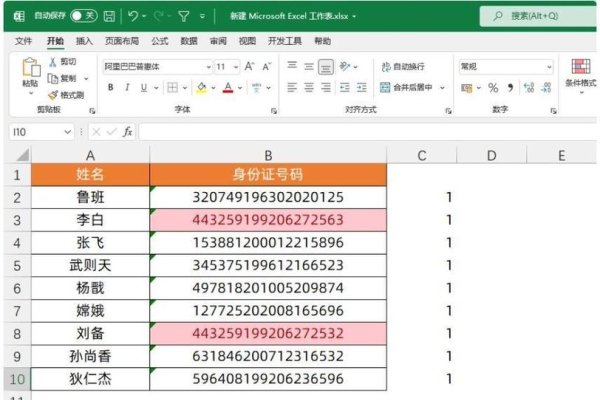Click the 剪切 cut button
The width and height of the screenshot is (600, 400).
(63, 62)
